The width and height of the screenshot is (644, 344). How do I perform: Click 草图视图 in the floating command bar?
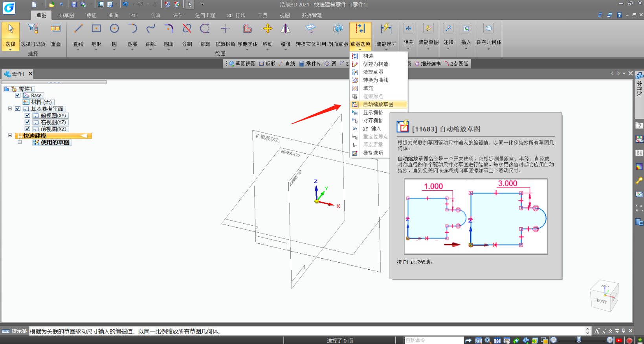tap(242, 64)
